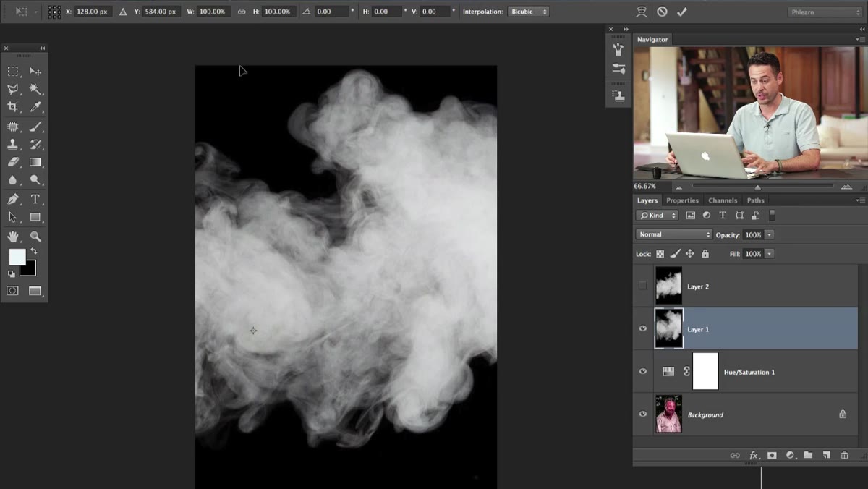Toggle Quick Mask mode

click(x=13, y=291)
